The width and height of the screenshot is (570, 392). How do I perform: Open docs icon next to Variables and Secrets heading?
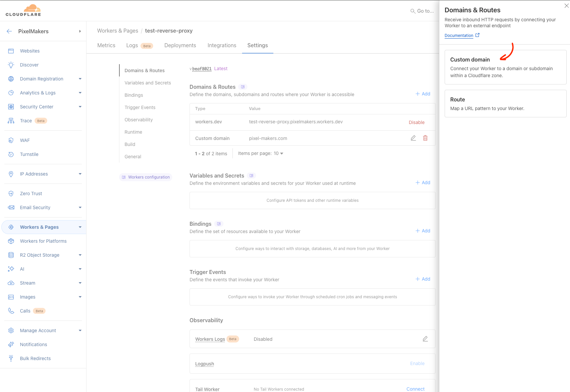click(x=251, y=176)
